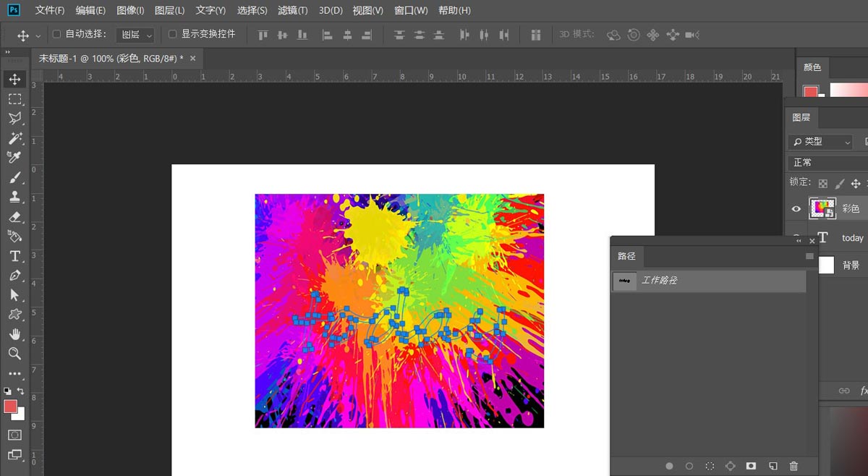Open the layer effects fx button

[x=863, y=391]
